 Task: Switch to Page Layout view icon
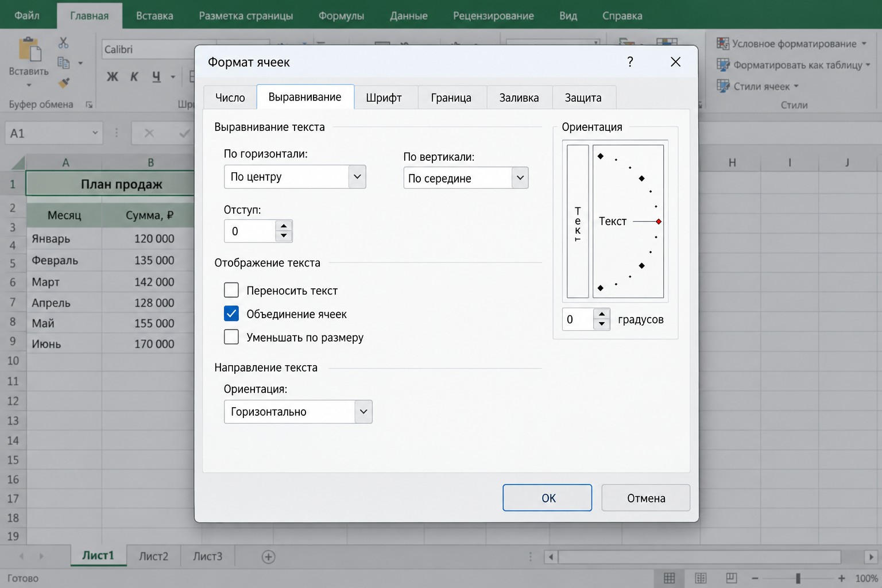coord(701,578)
